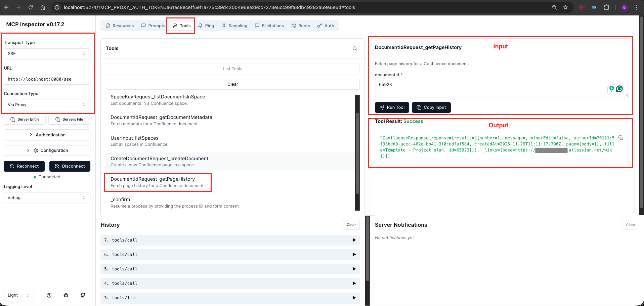Expand the Configuration section

pyautogui.click(x=47, y=150)
